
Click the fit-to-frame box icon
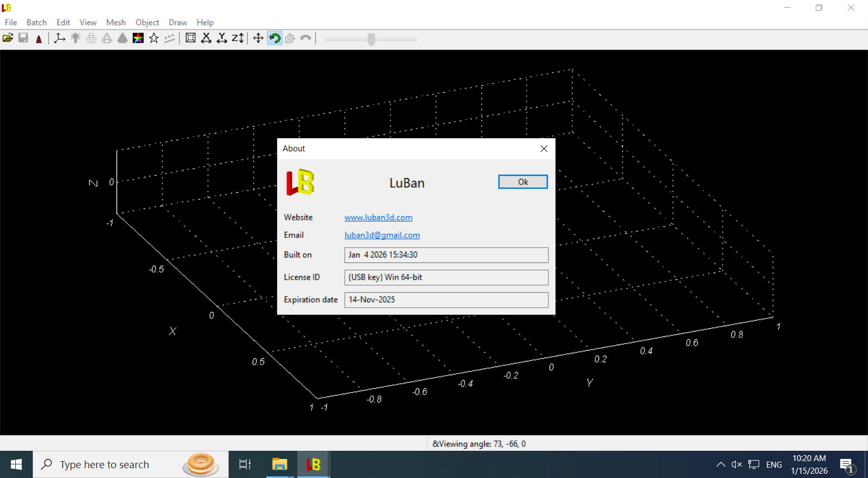pyautogui.click(x=191, y=38)
